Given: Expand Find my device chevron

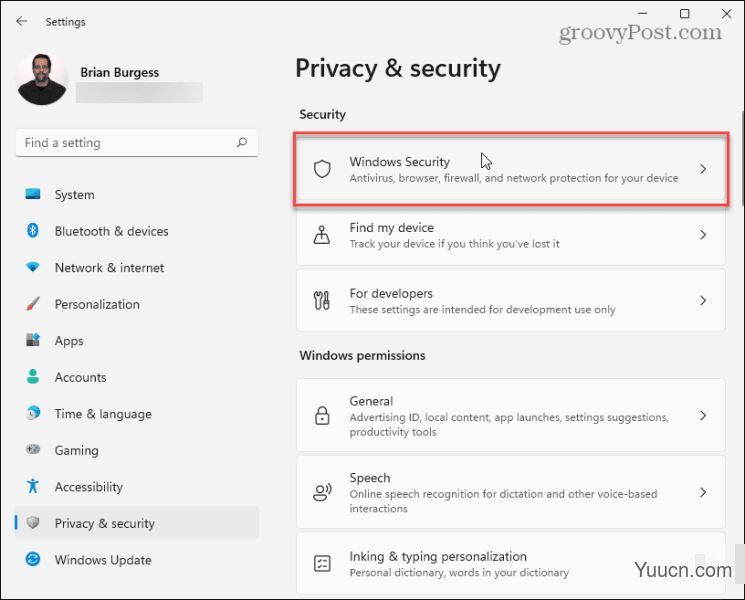Looking at the screenshot, I should [703, 235].
